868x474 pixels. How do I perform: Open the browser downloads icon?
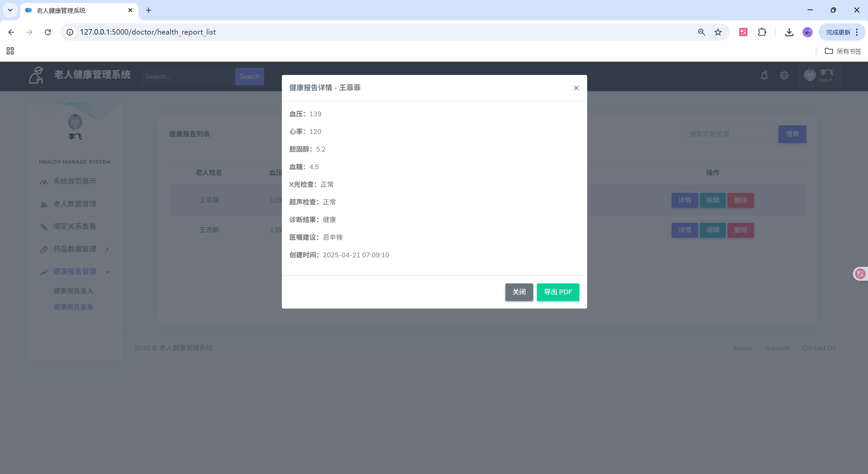tap(789, 32)
